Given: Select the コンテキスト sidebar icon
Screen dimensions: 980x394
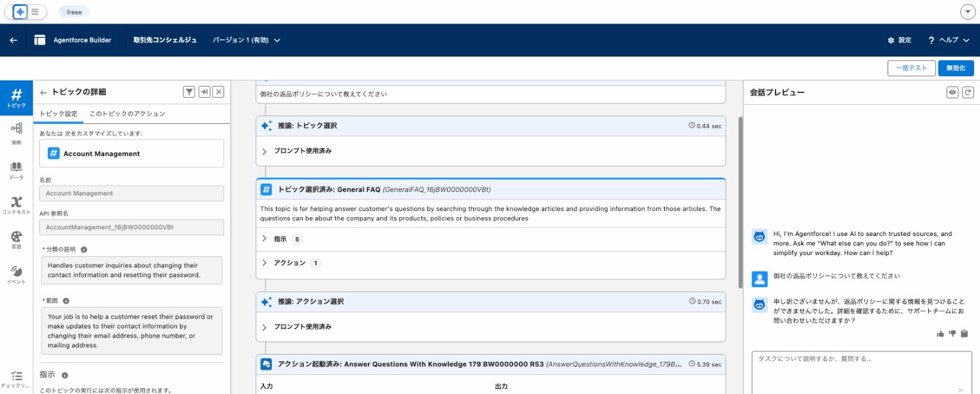Looking at the screenshot, I should pos(16,203).
